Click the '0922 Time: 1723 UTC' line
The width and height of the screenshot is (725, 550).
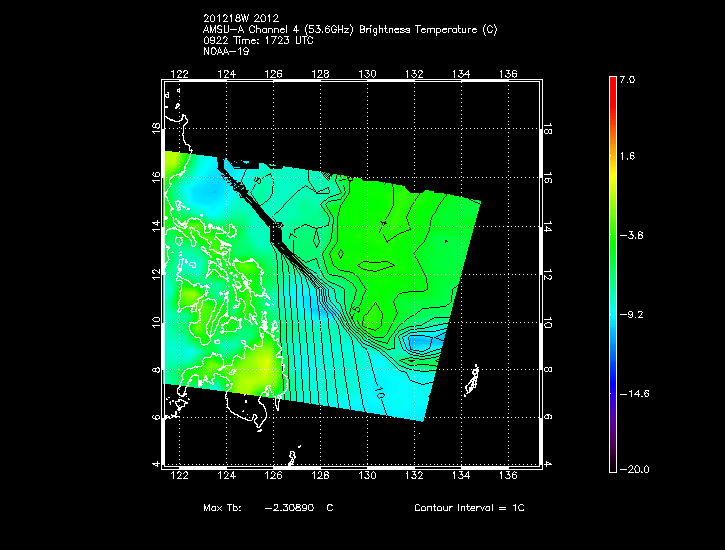[x=258, y=41]
